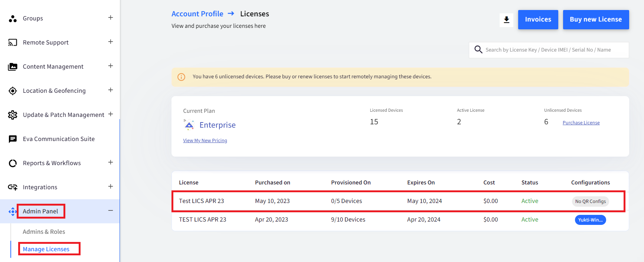644x262 pixels.
Task: Click the Purchase License link
Action: point(581,123)
